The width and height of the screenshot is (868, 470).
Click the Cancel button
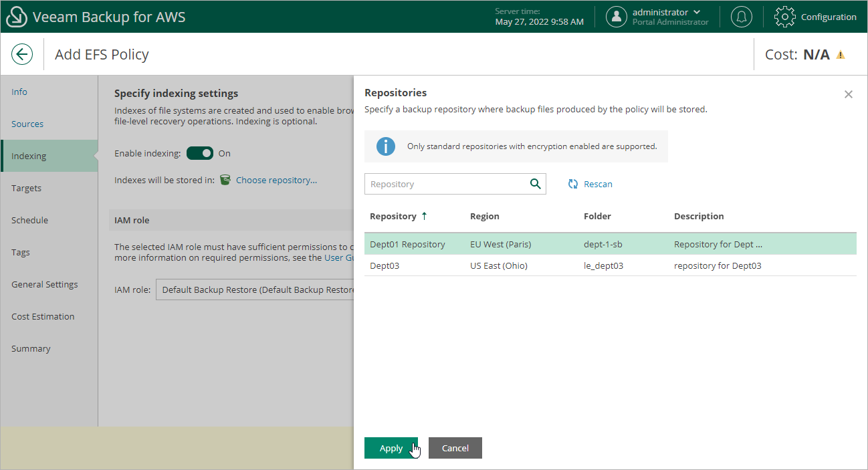[455, 448]
